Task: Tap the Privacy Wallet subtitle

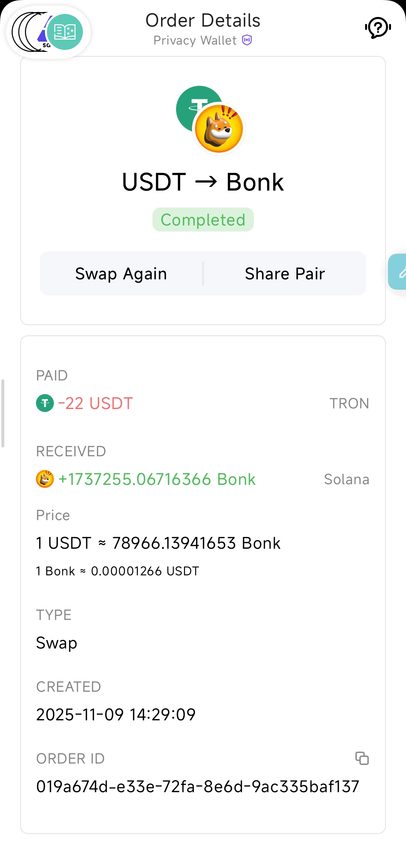Action: (195, 41)
